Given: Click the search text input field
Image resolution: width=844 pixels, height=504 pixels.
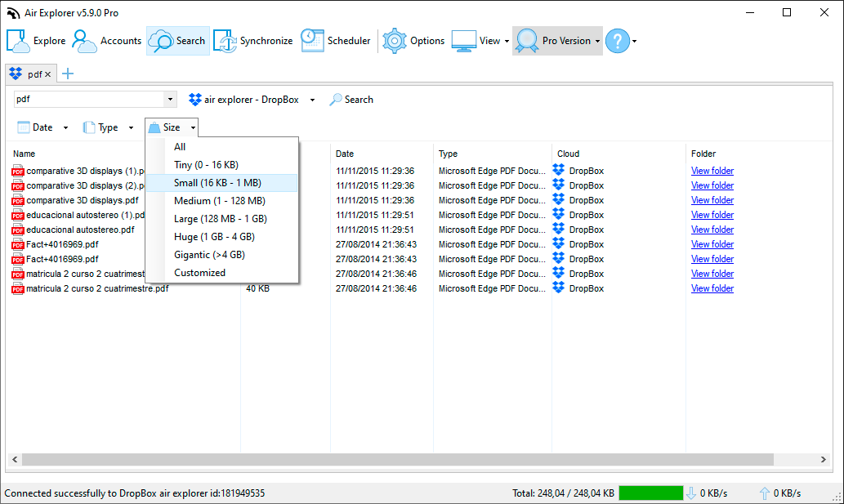Looking at the screenshot, I should click(89, 100).
